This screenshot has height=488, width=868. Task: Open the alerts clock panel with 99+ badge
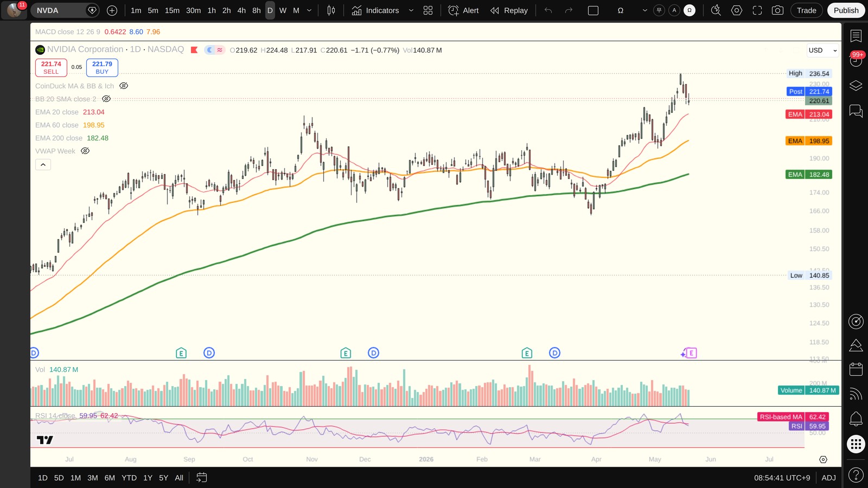(856, 60)
